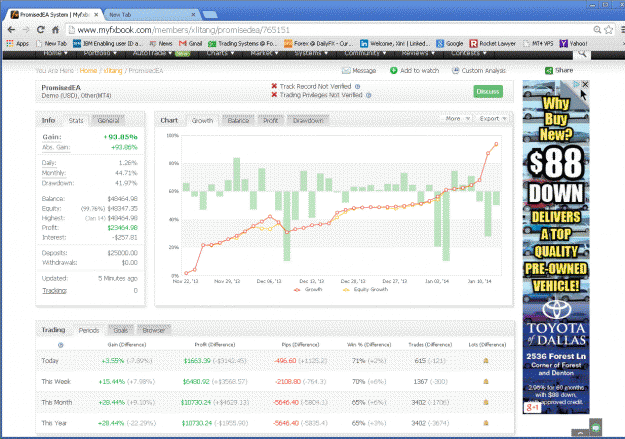625x439 pixels.
Task: Toggle the Equity Growth series in legend
Action: coord(365,289)
